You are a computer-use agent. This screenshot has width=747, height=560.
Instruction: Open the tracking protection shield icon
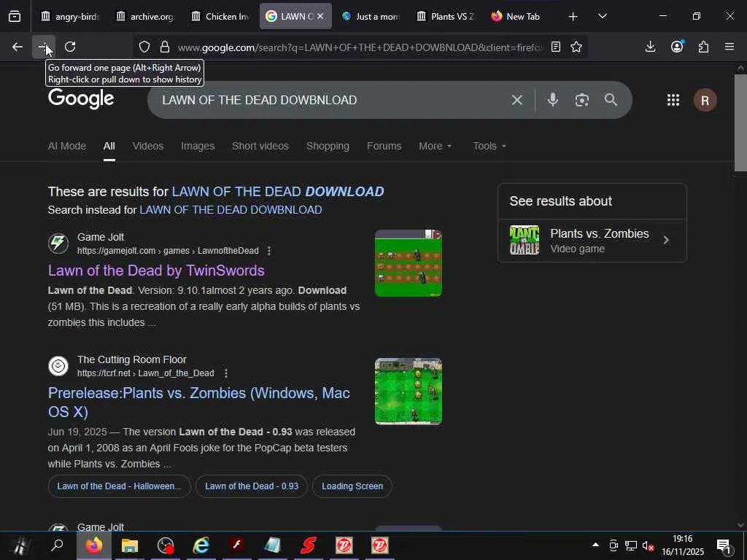pos(144,47)
